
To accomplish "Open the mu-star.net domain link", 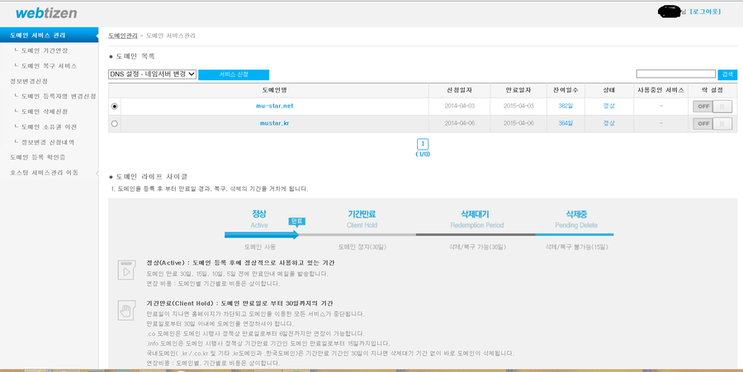I will click(275, 106).
